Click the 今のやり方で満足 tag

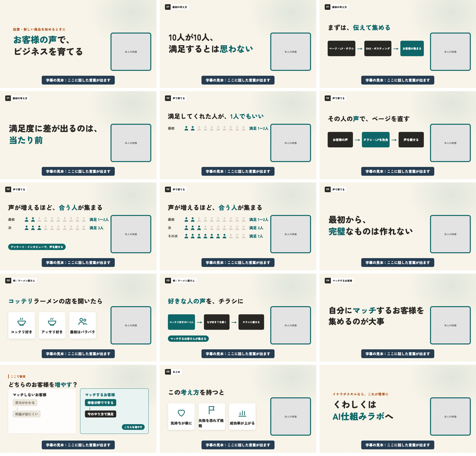tap(100, 414)
